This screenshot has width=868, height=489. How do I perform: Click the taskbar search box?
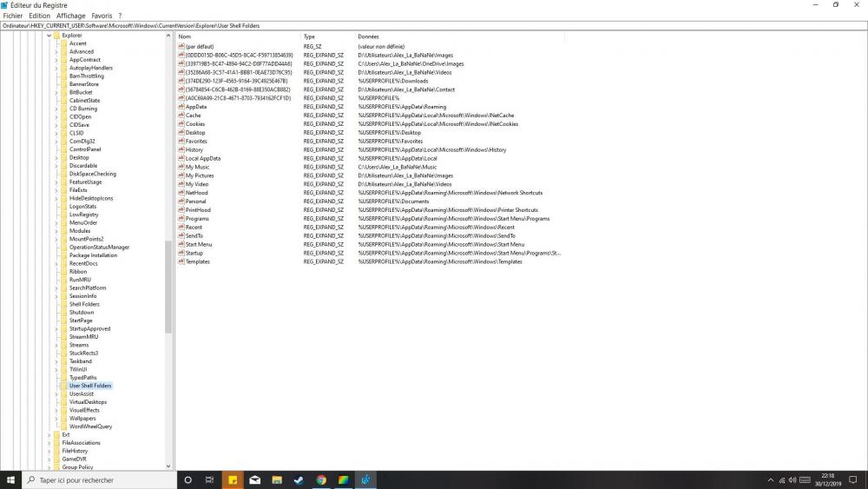coord(100,480)
